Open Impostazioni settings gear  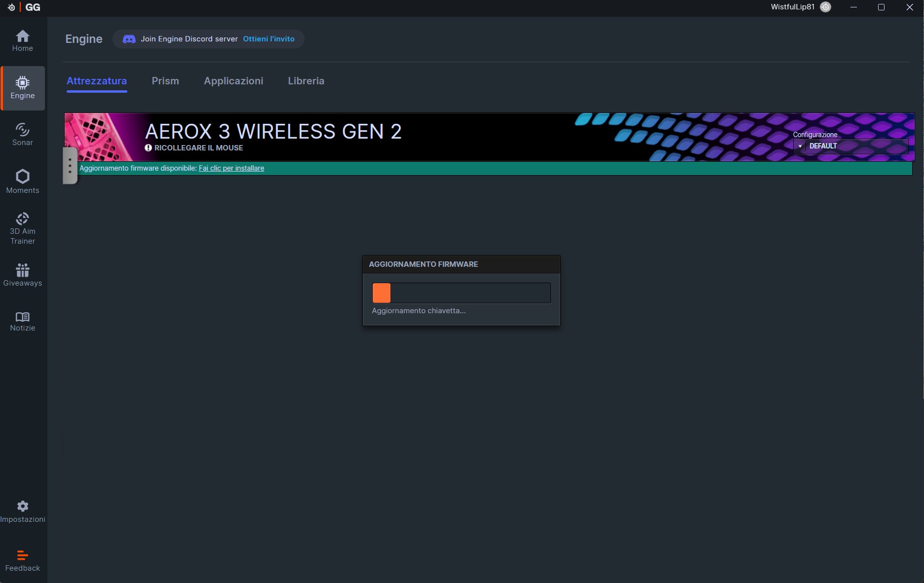click(x=23, y=511)
